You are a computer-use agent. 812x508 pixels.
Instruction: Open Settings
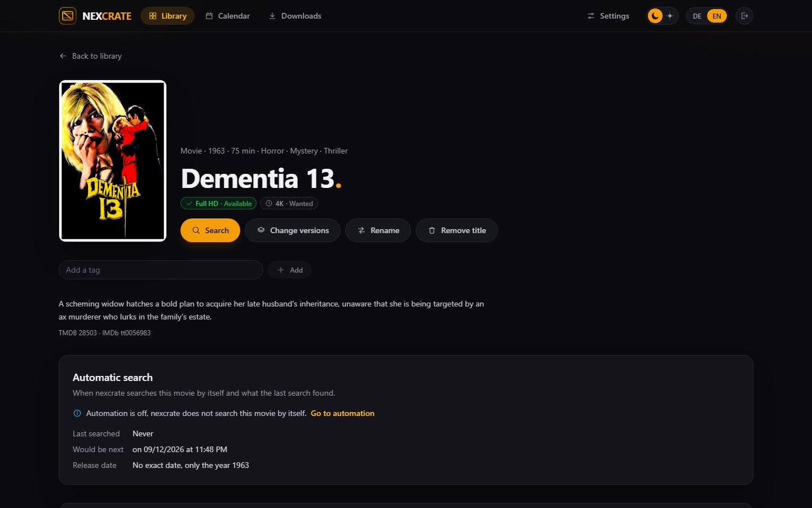(608, 16)
